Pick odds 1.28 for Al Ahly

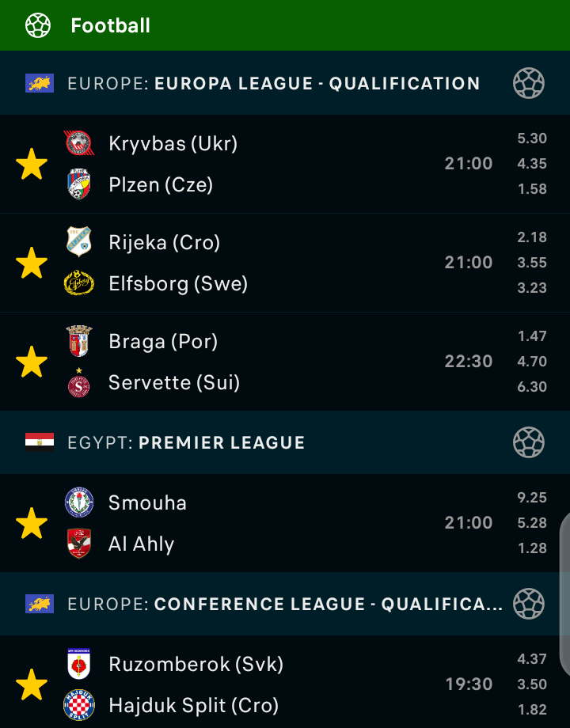point(532,548)
